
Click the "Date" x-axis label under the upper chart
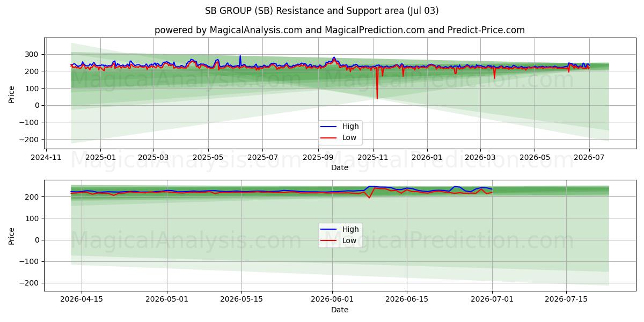(x=340, y=167)
